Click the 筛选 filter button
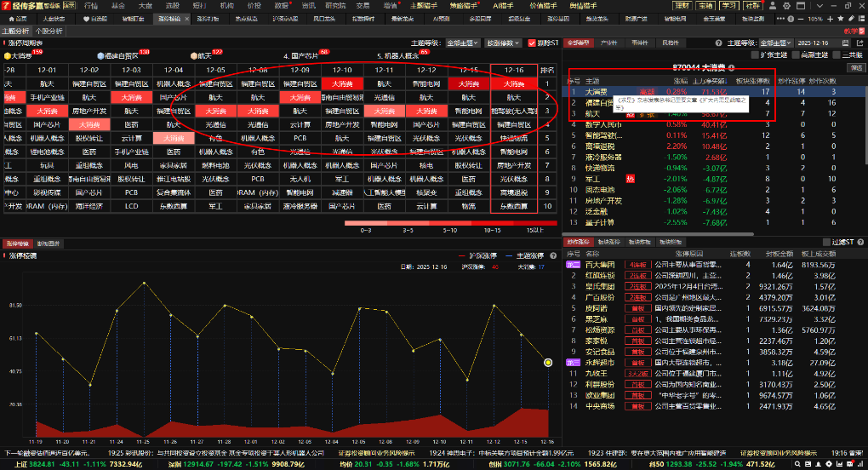Viewport: 868px width, 470px height. pos(854,66)
